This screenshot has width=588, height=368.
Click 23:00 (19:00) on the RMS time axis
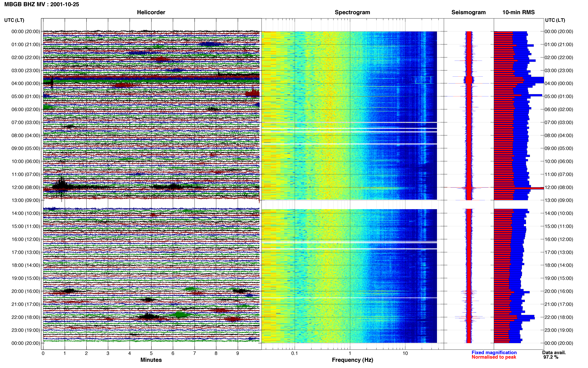pyautogui.click(x=559, y=330)
